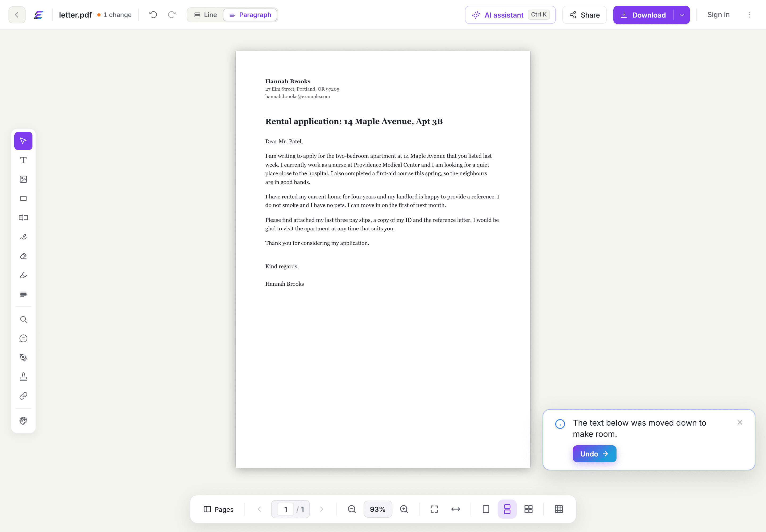Viewport: 766px width, 532px height.
Task: Click the fit-to-width arrows icon
Action: click(456, 509)
